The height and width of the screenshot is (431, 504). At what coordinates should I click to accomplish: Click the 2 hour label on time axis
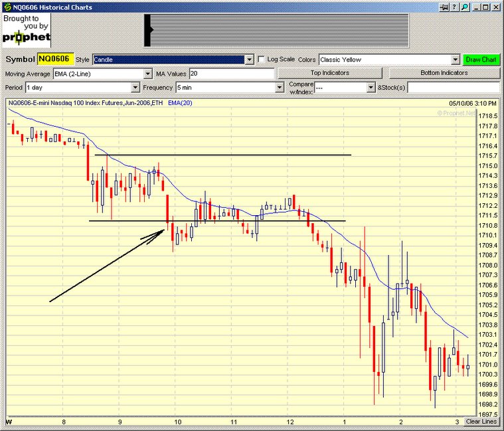[401, 422]
